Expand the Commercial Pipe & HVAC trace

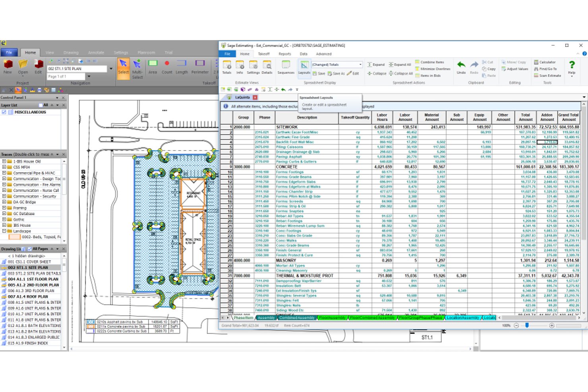click(4, 173)
